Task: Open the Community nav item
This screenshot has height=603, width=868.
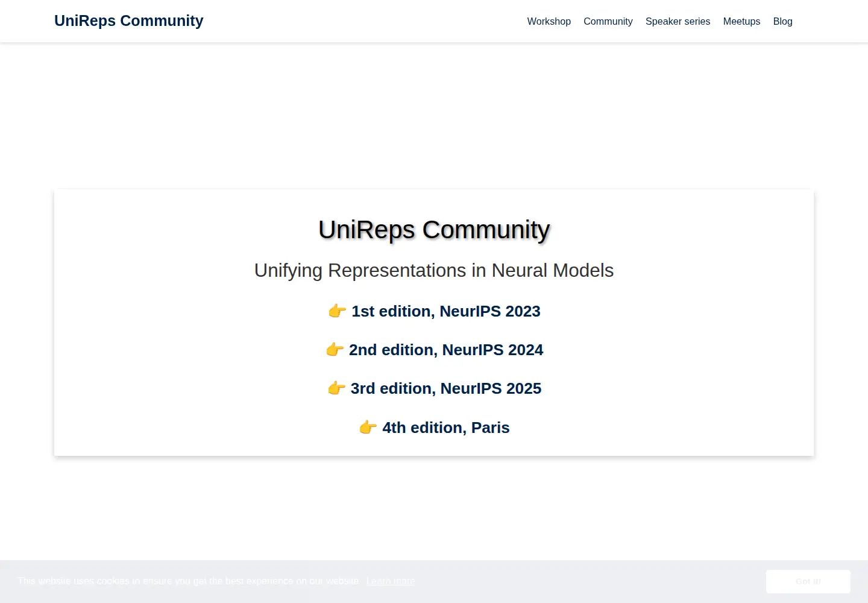Action: [x=608, y=21]
